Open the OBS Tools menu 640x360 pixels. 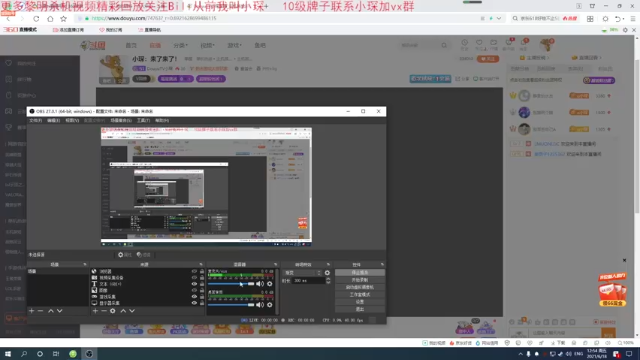coord(143,120)
